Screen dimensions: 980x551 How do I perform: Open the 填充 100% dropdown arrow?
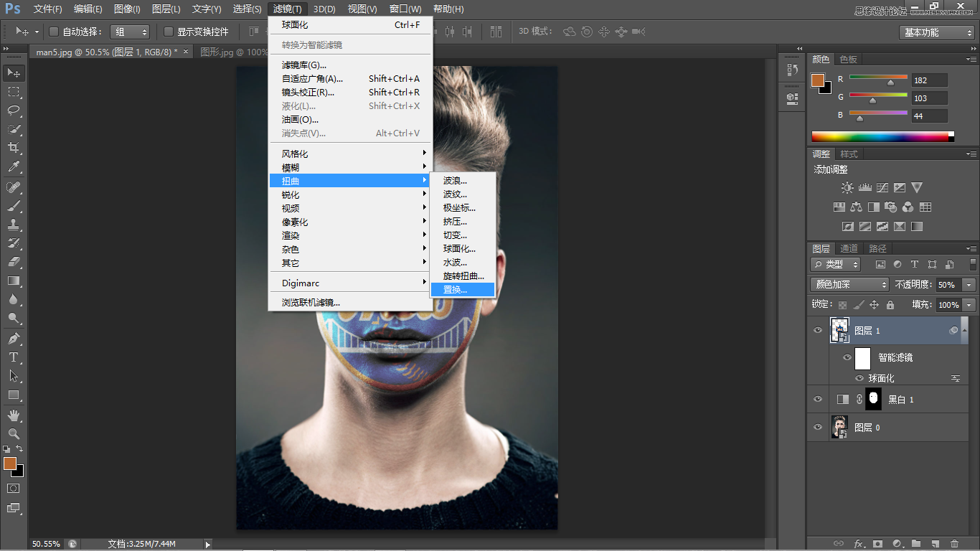(969, 305)
